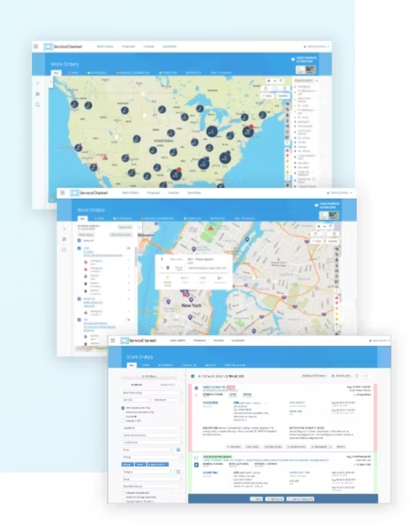Open user account dropdown in the front list window
This screenshot has height=532, width=418.
(379, 340)
